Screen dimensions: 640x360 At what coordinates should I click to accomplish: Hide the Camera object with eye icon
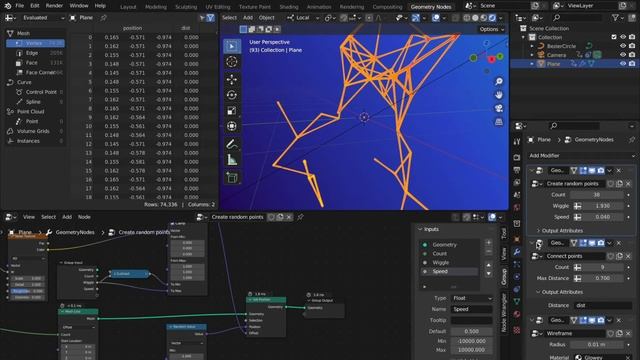pos(623,55)
